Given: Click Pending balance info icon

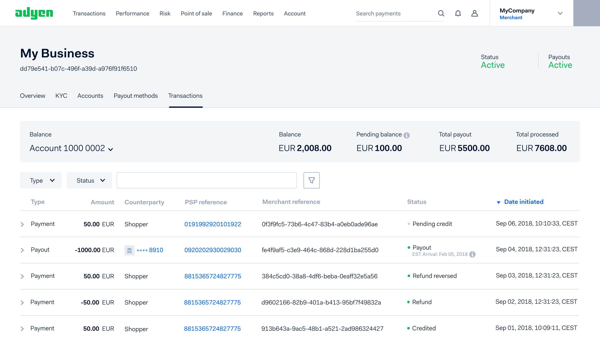Looking at the screenshot, I should [x=406, y=135].
